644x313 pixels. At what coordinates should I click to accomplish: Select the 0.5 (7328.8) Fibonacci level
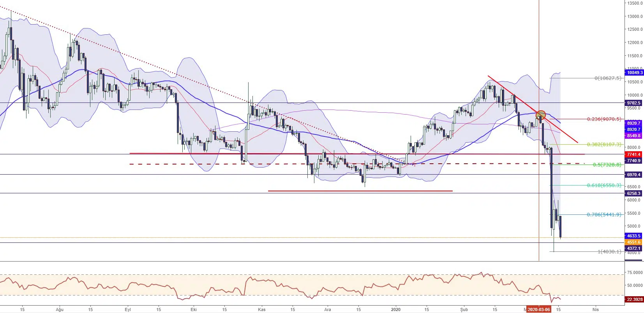click(x=607, y=165)
